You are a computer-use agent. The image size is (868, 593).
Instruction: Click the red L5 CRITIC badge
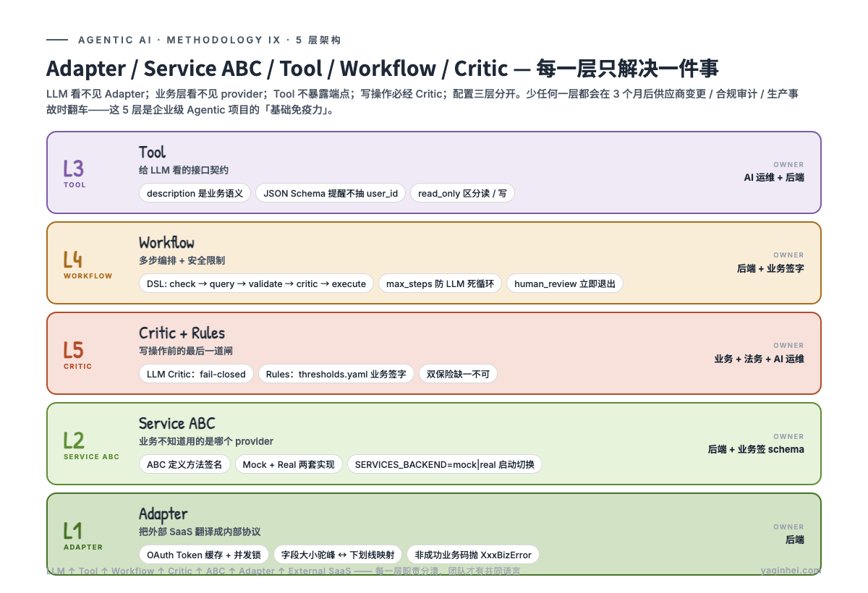click(77, 354)
